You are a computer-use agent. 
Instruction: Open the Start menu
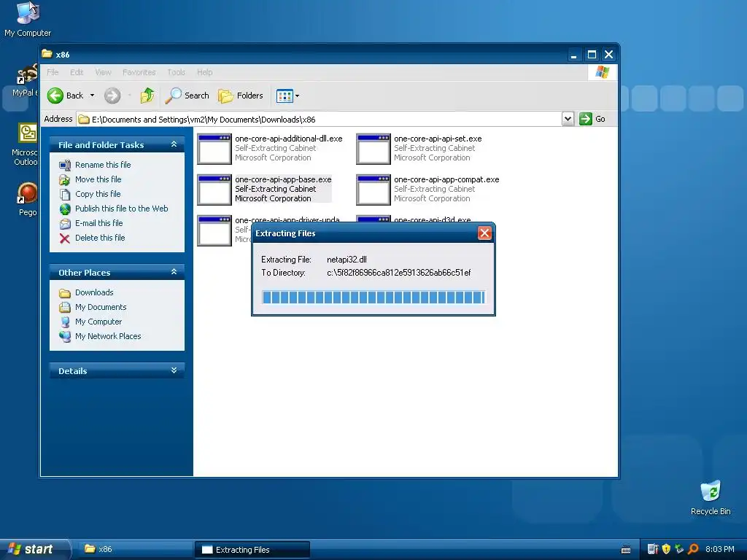(35, 550)
